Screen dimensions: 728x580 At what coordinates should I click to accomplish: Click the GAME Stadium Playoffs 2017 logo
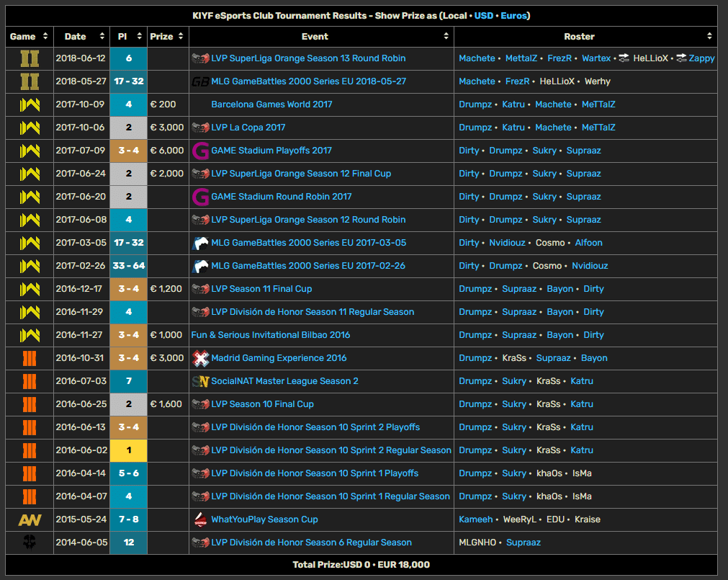coord(201,151)
